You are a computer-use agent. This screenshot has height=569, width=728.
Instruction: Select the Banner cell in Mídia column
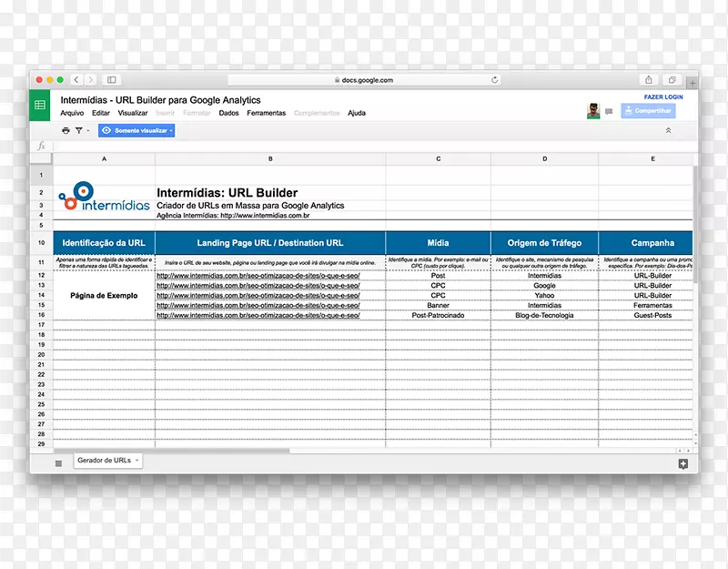439,306
